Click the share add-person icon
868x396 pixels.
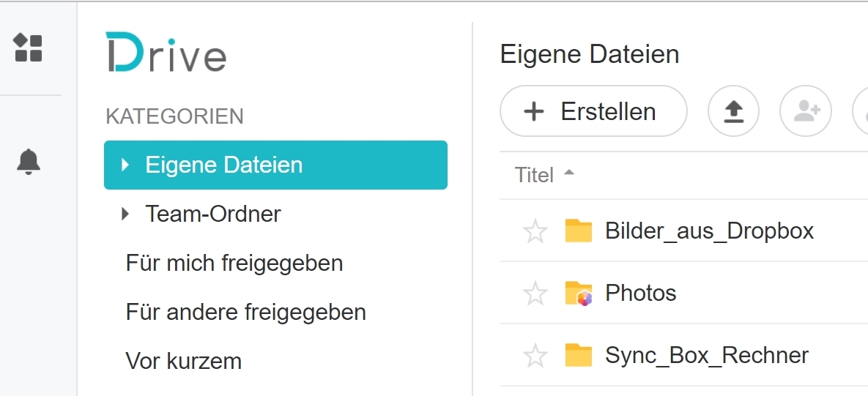(x=806, y=111)
